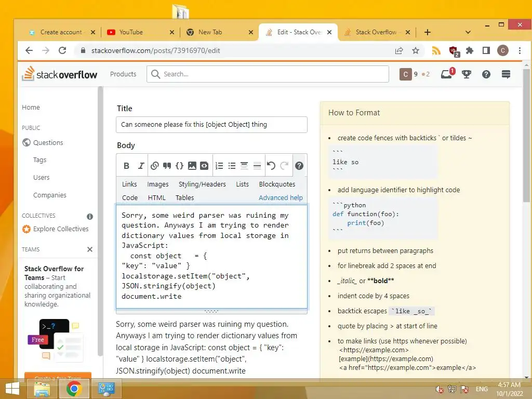Insert a horizontal rule in the editor

click(x=257, y=166)
